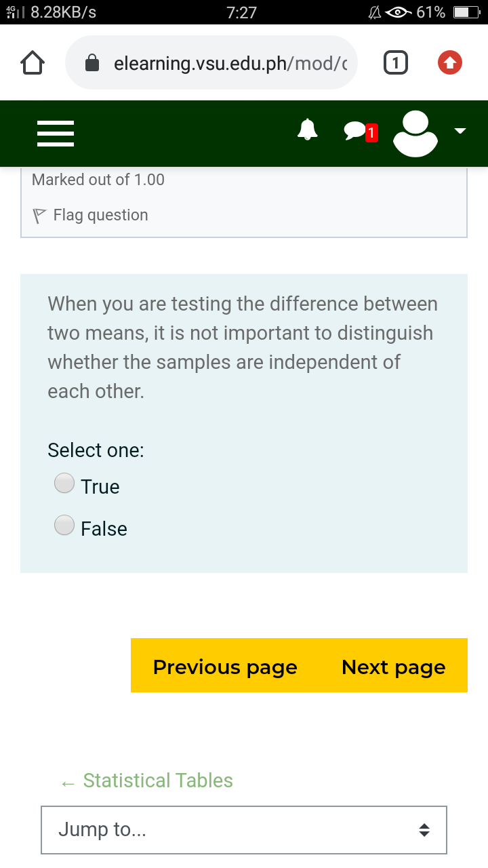Screen dimensions: 488x868
Task: Click the False label text
Action: coord(104,529)
